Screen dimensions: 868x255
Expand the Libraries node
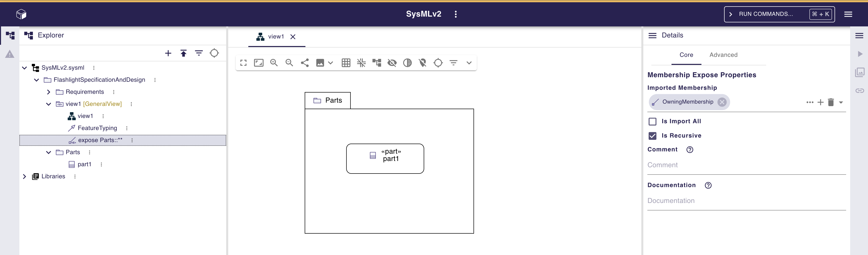(x=24, y=176)
